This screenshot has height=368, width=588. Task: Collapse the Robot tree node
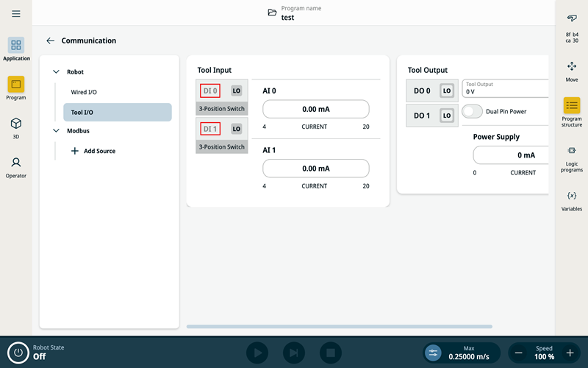[56, 72]
